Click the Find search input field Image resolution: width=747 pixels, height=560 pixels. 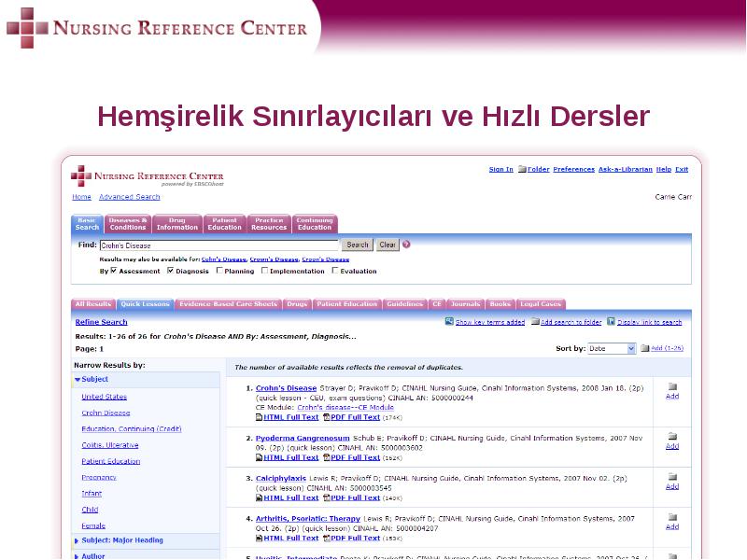(219, 245)
